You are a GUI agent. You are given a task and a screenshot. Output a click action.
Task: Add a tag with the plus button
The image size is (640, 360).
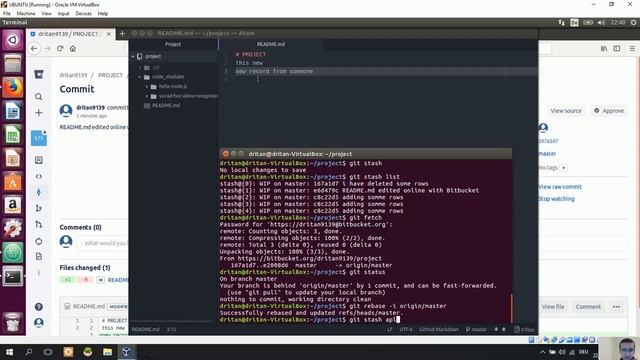564,167
